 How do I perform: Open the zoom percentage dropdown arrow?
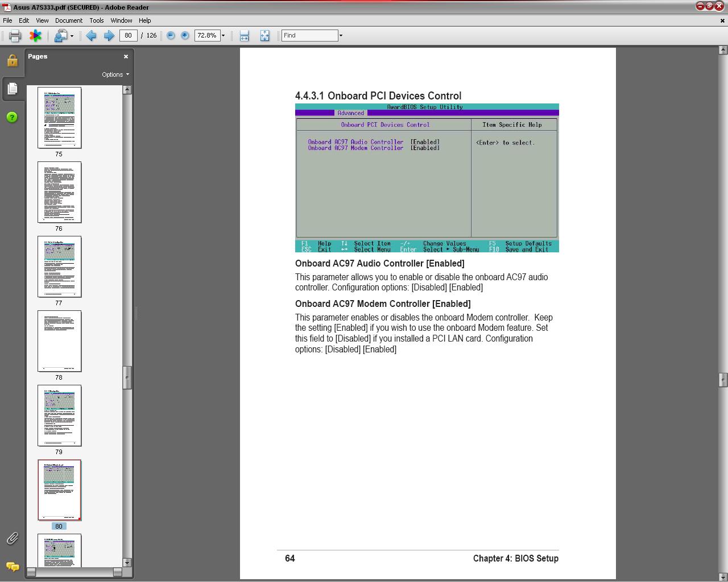click(x=223, y=35)
